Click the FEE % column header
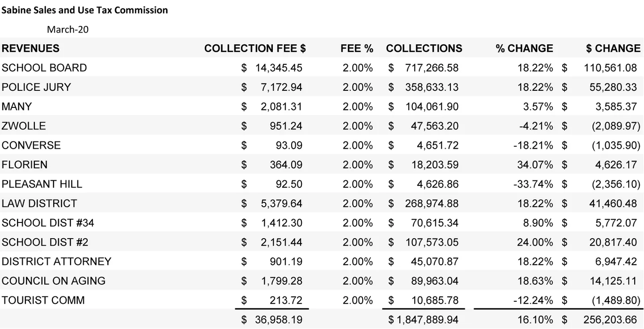644x329 pixels. (357, 48)
